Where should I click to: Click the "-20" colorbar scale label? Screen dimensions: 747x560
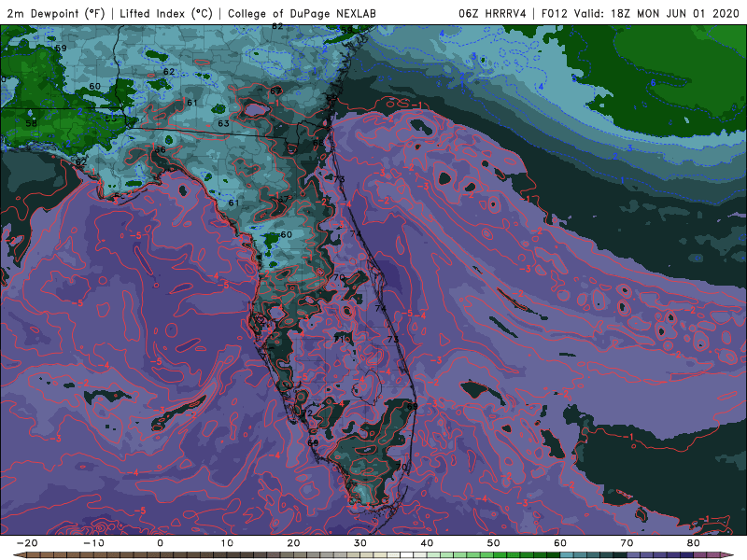tap(27, 543)
